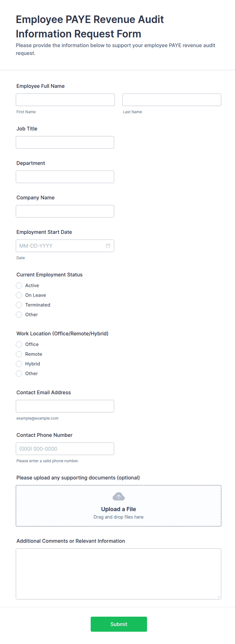Select the Active employment status
The height and width of the screenshot is (644, 235).
pos(19,285)
